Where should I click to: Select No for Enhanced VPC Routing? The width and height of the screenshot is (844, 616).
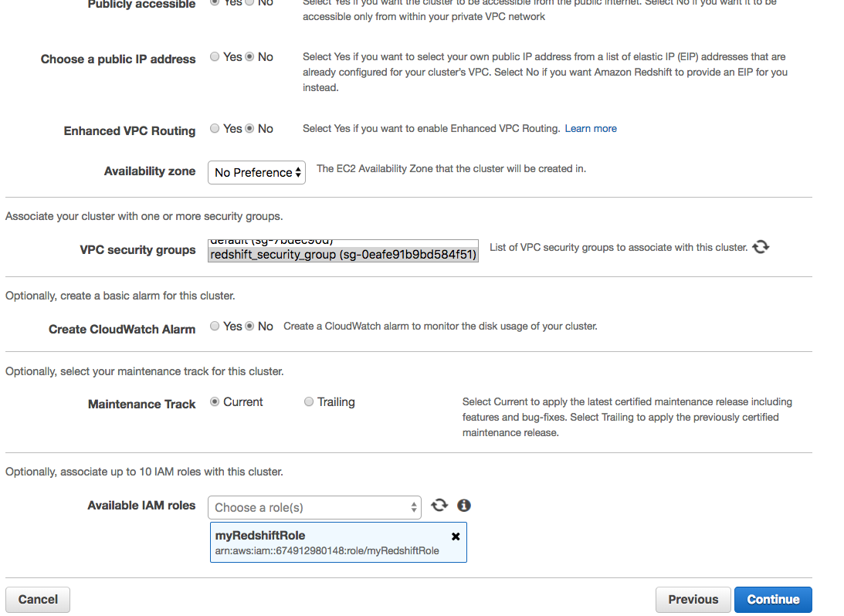coord(249,129)
